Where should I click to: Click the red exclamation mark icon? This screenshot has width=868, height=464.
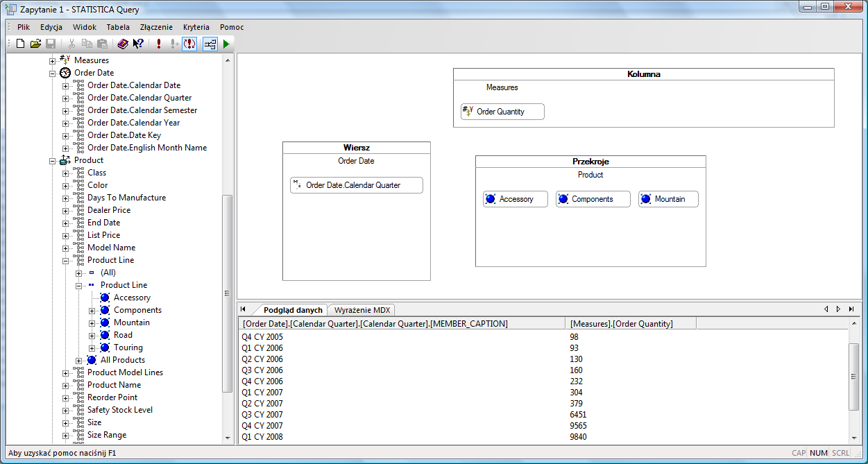point(159,44)
